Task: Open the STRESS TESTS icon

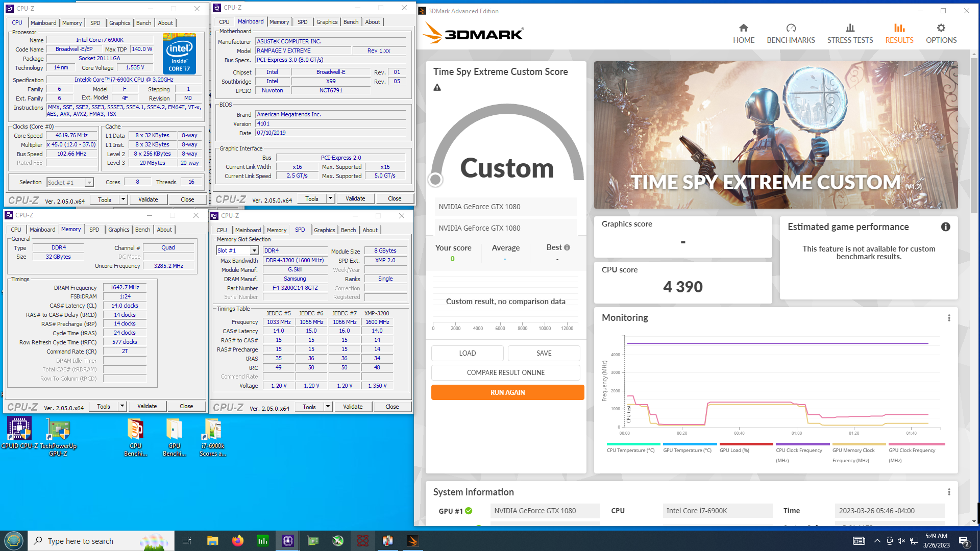Action: (850, 28)
